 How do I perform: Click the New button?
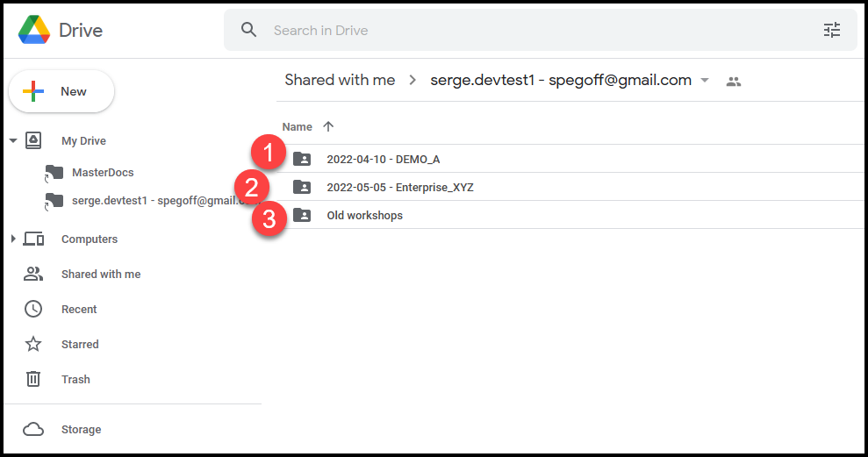coord(61,91)
